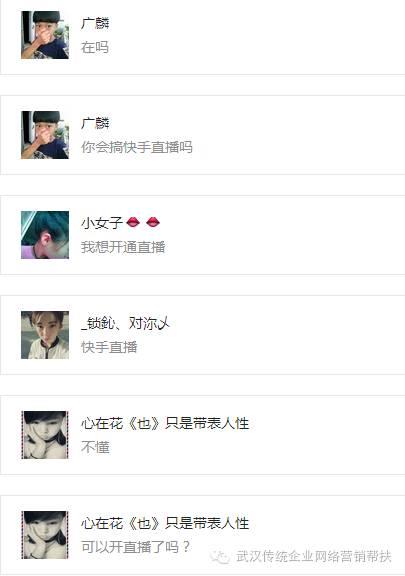Select username 广麟 above 在吗

pyautogui.click(x=95, y=23)
